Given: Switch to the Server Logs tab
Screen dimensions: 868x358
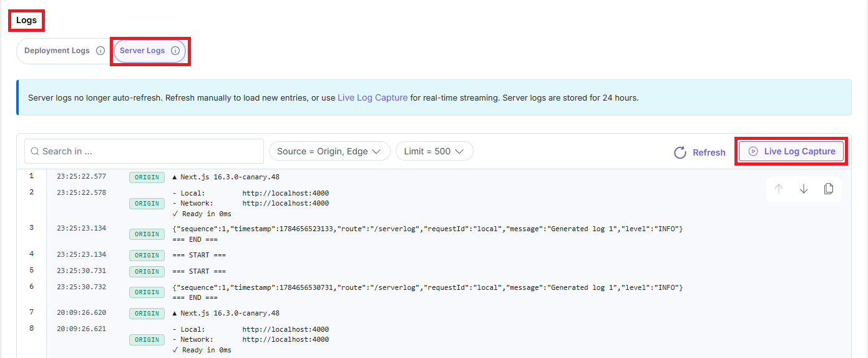Looking at the screenshot, I should click(150, 51).
